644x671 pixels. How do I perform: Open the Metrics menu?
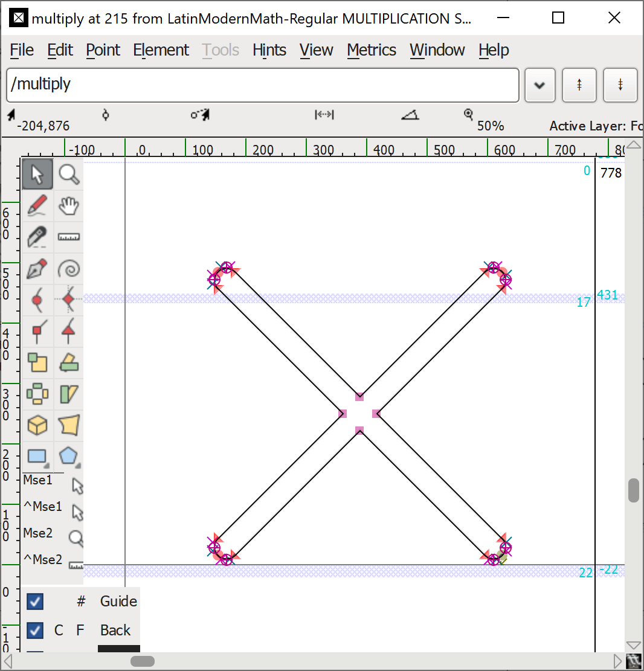(371, 50)
